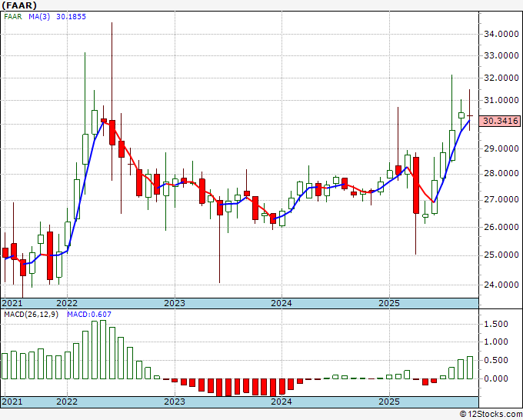Screen dimensions: 523x420
Task: Click the MACD(26,12,9) indicator label
Action: point(31,315)
